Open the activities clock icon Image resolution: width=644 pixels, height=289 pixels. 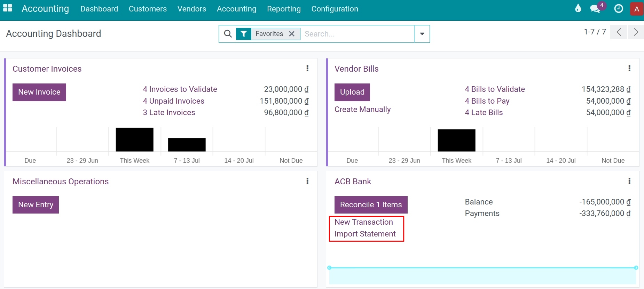[619, 9]
